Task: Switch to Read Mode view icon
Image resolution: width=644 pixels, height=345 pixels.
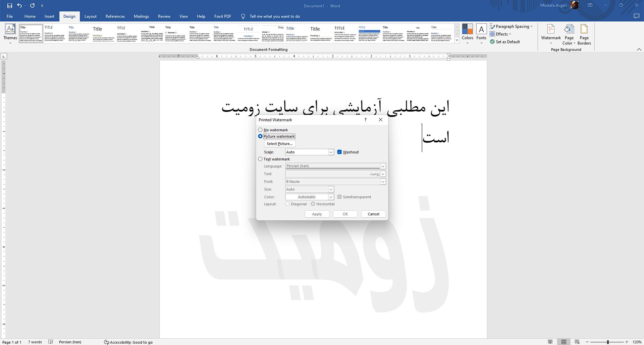Action: tap(550, 342)
